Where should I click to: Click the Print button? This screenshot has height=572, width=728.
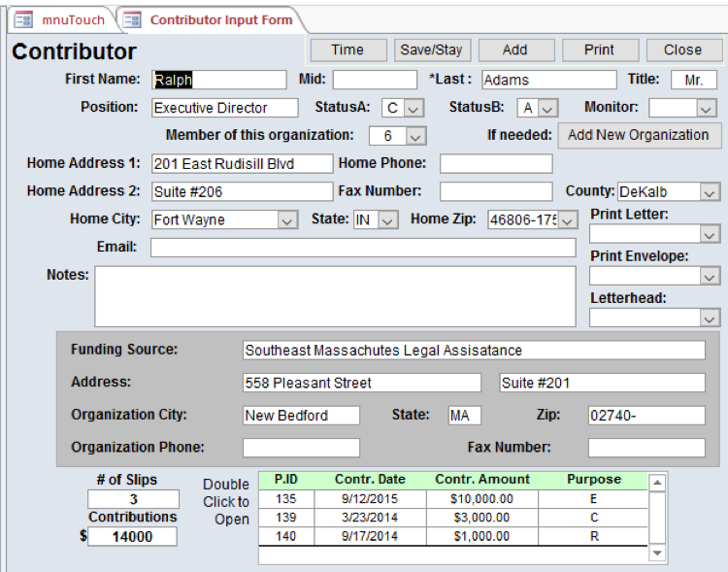tap(599, 50)
